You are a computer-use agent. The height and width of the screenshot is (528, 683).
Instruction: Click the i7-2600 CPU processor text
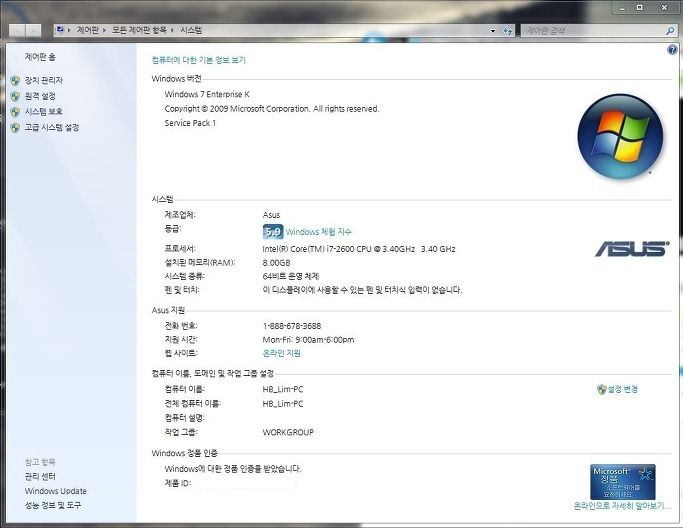point(359,249)
